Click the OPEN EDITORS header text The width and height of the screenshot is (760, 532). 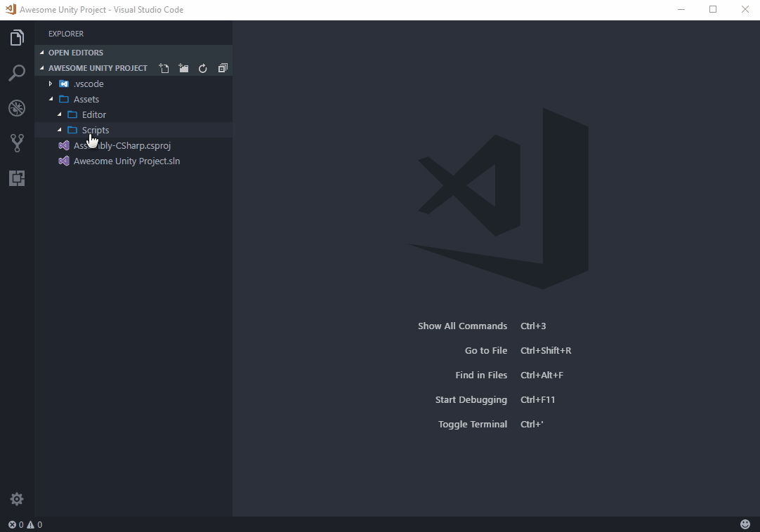(x=76, y=53)
